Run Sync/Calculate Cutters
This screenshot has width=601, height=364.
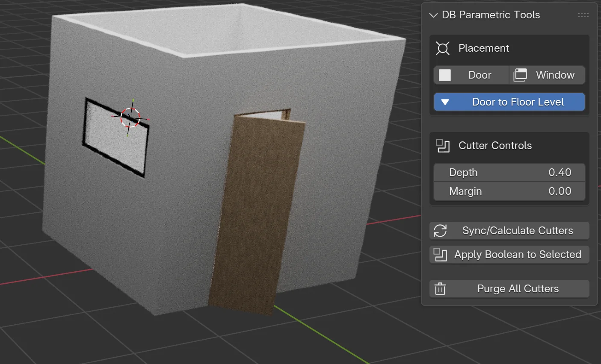(x=517, y=231)
